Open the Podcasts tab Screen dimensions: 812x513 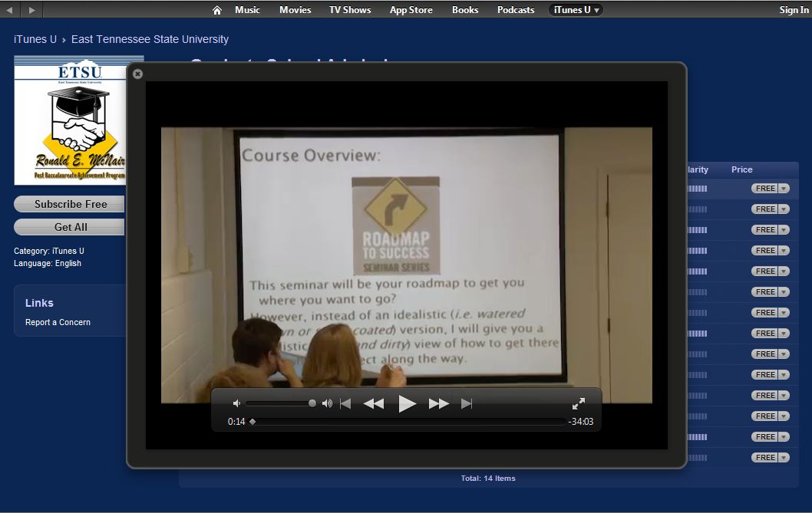(x=516, y=10)
